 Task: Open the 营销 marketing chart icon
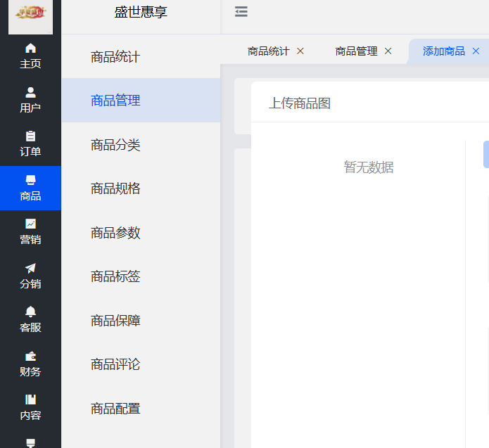click(30, 224)
